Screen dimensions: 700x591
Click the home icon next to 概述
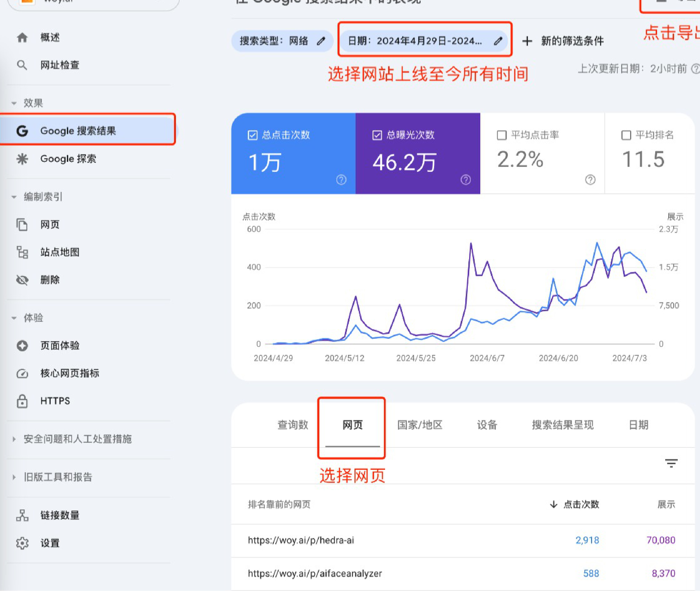coord(22,38)
